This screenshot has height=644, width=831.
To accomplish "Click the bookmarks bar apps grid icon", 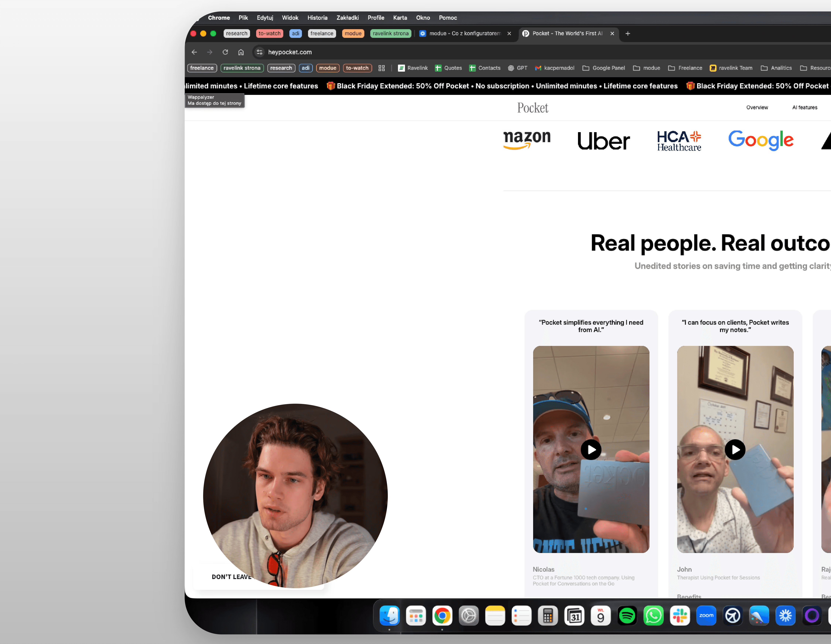I will 382,68.
